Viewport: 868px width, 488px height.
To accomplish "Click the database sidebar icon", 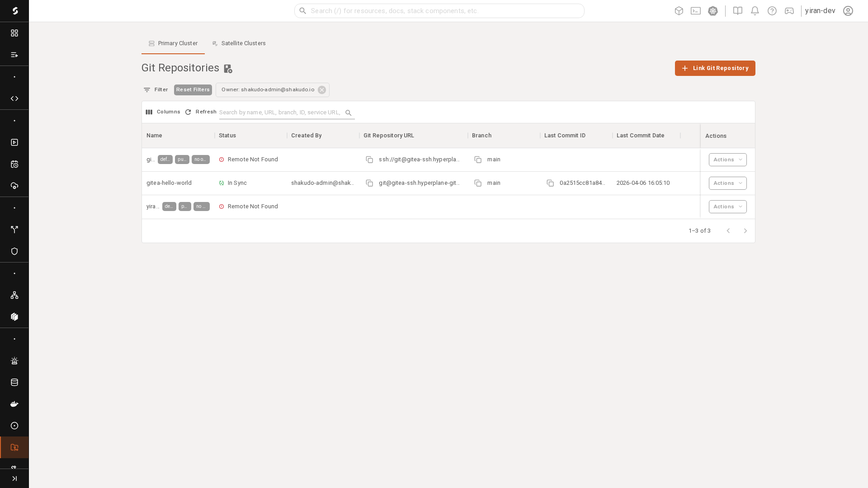I will [14, 382].
